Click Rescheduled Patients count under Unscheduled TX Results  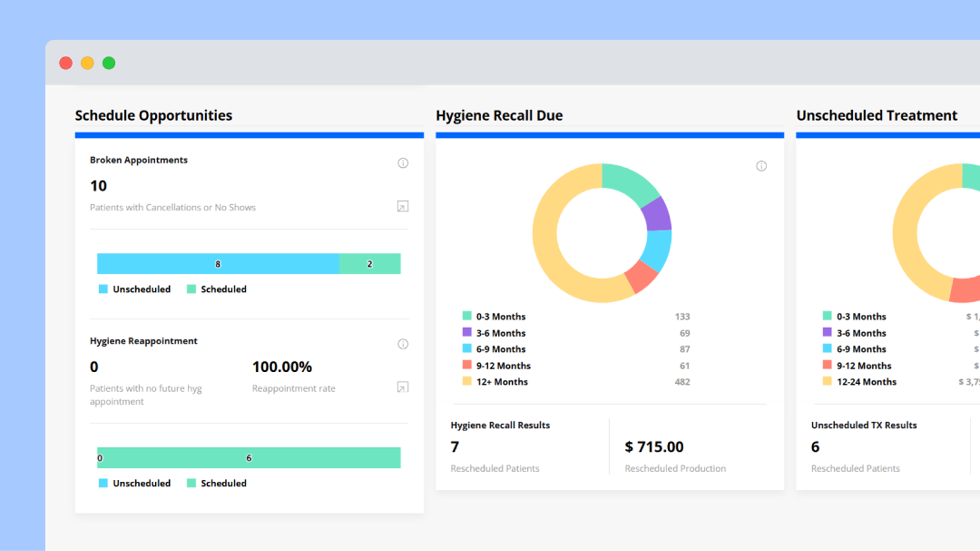pos(815,447)
